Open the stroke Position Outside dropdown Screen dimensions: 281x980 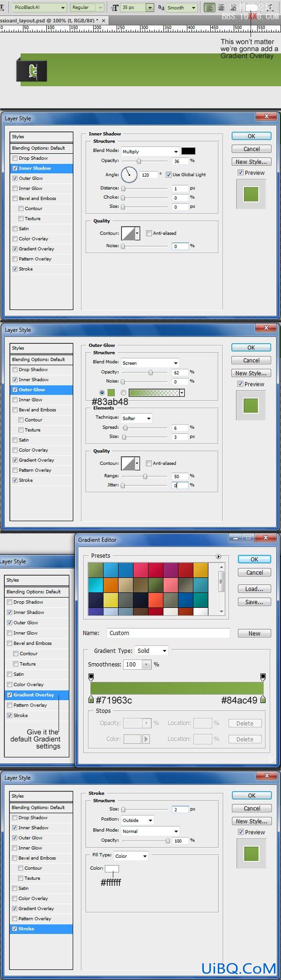coord(138,820)
